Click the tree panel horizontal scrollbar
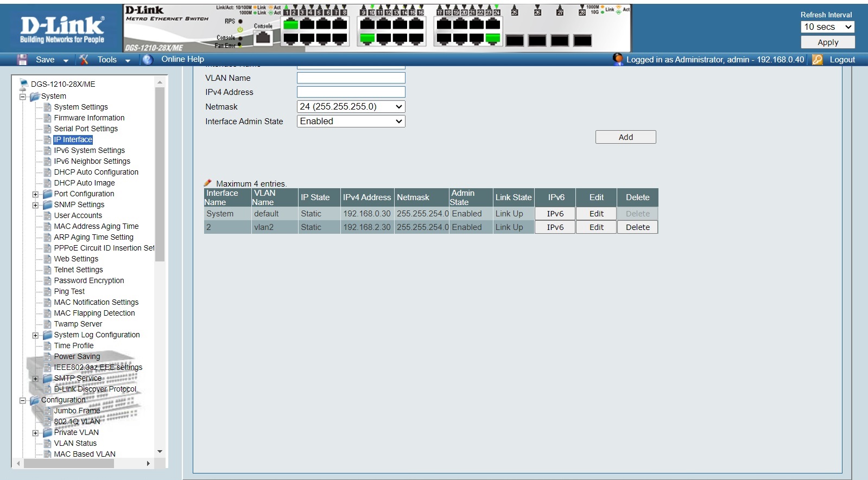 tap(69, 464)
